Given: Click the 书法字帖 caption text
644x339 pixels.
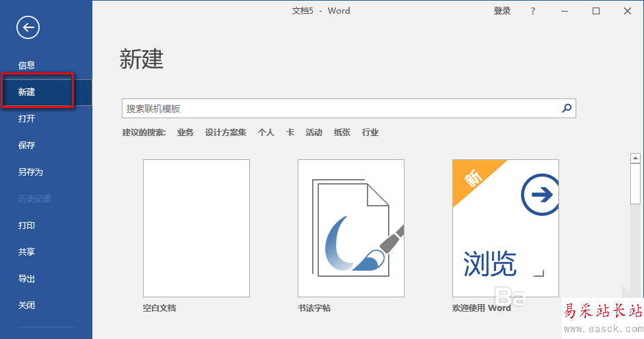Looking at the screenshot, I should click(x=314, y=308).
